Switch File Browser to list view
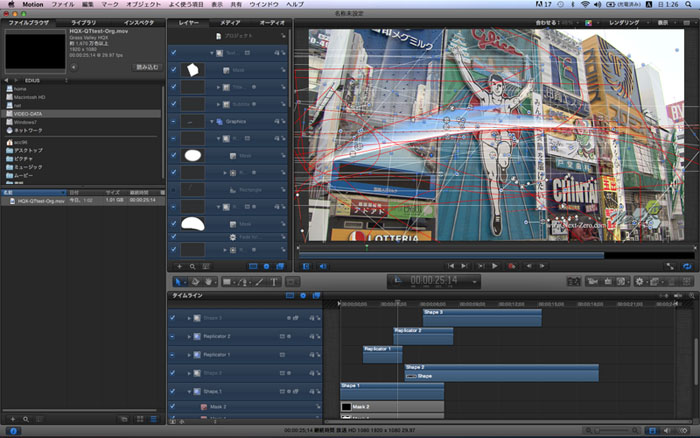The height and width of the screenshot is (438, 700). [153, 419]
